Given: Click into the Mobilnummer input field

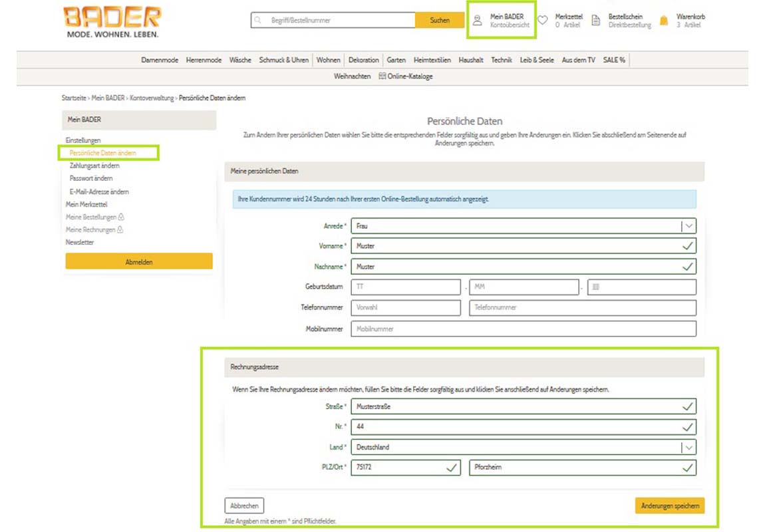Looking at the screenshot, I should click(523, 329).
